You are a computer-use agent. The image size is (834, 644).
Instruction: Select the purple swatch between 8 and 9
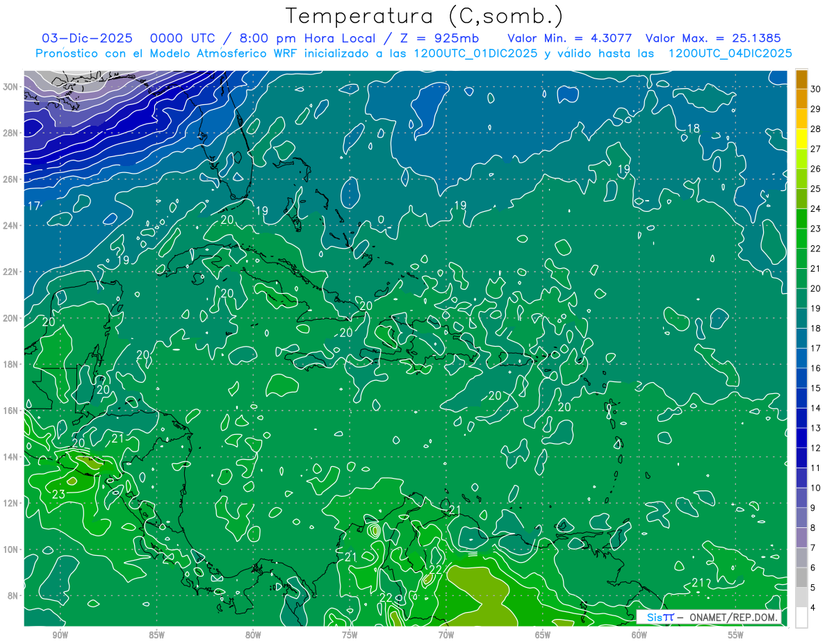point(801,518)
